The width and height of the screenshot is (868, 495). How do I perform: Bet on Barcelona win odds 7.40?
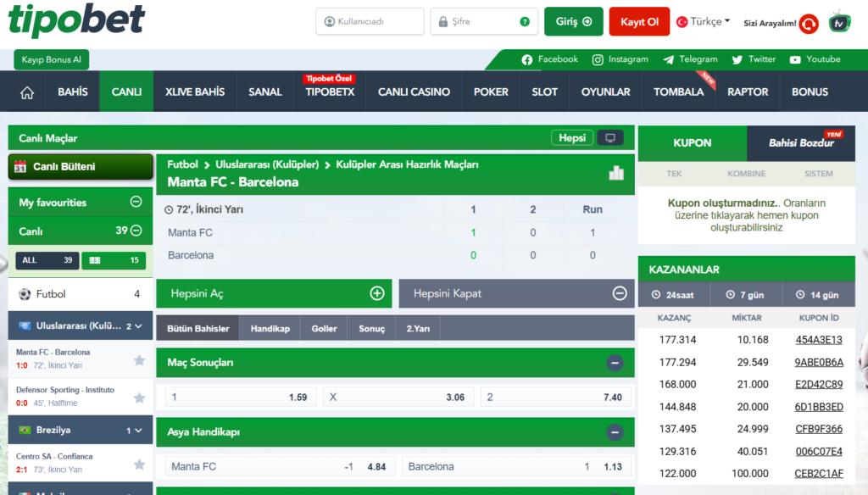pyautogui.click(x=556, y=397)
